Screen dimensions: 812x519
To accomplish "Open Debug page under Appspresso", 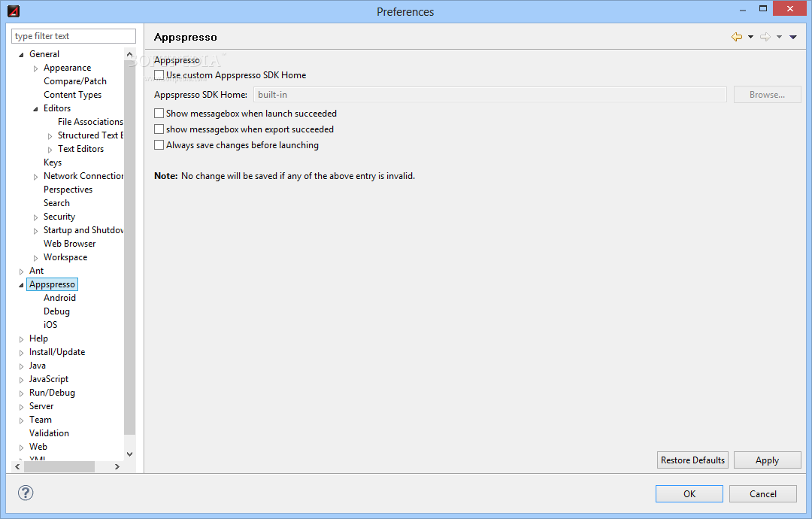I will [x=56, y=311].
